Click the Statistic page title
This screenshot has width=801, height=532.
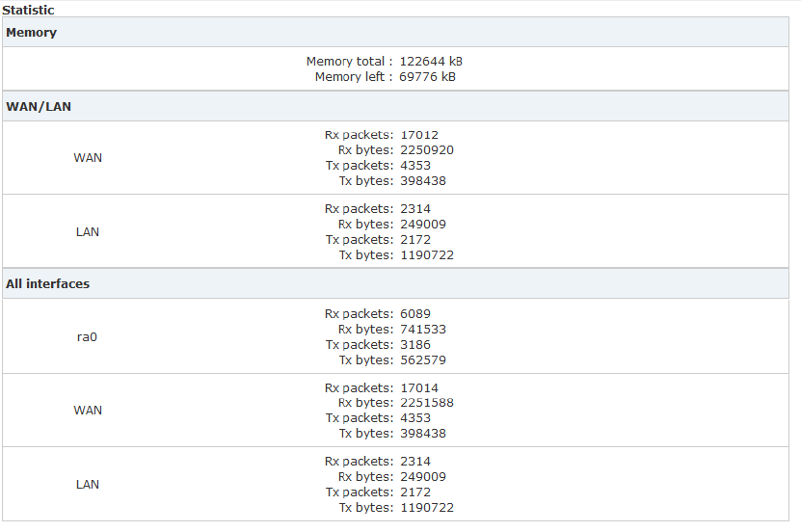pyautogui.click(x=28, y=10)
